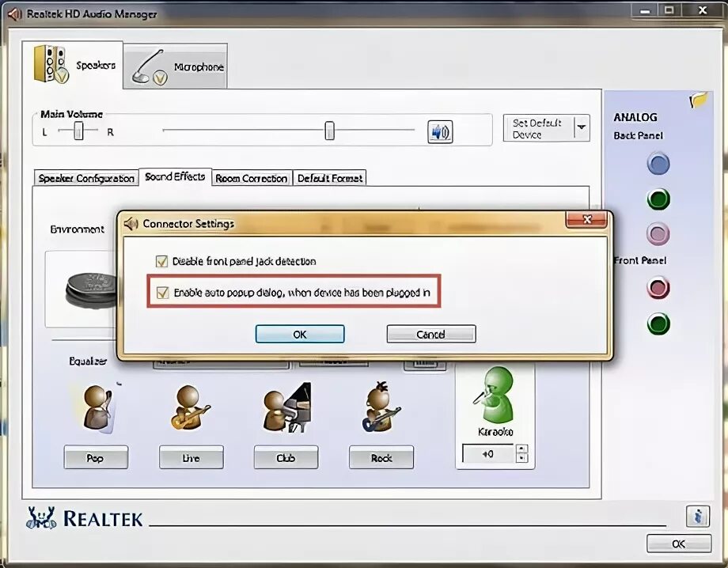Click the main window OK button
The image size is (728, 568).
coord(679,543)
